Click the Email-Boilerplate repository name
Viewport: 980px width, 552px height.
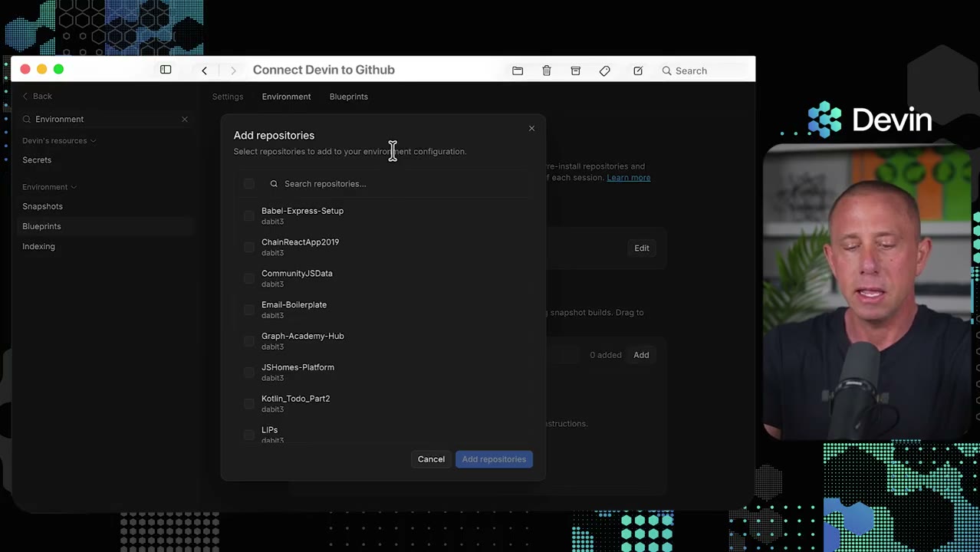[x=294, y=305]
